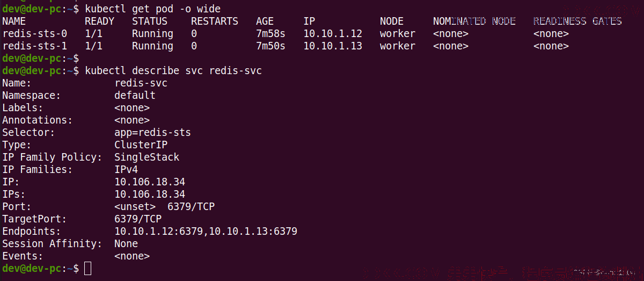The image size is (644, 281).
Task: Select the pod IP 10.10.1.13 in table
Action: pyautogui.click(x=333, y=46)
